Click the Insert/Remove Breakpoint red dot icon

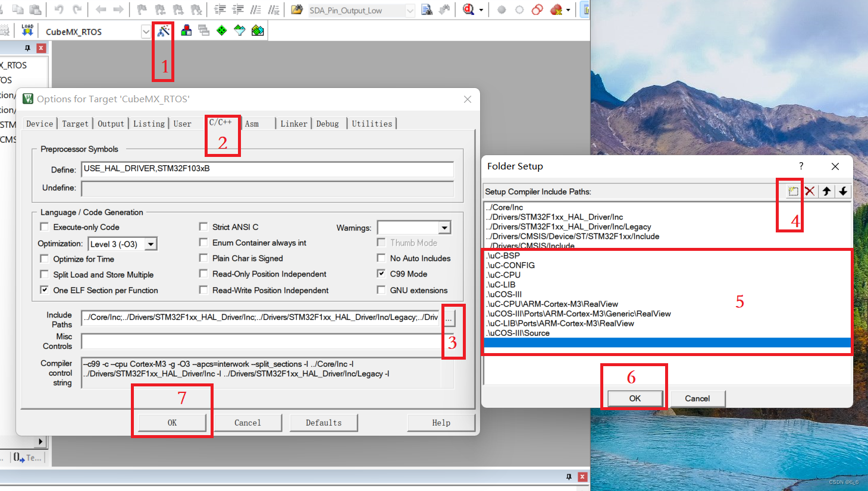click(x=502, y=10)
